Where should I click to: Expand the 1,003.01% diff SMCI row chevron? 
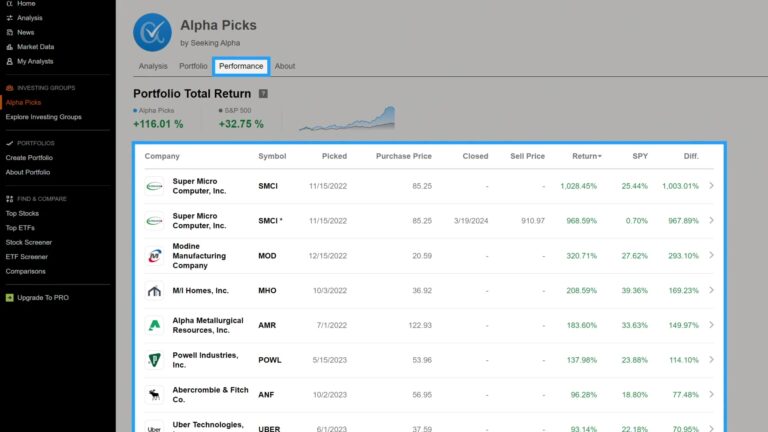click(x=711, y=186)
